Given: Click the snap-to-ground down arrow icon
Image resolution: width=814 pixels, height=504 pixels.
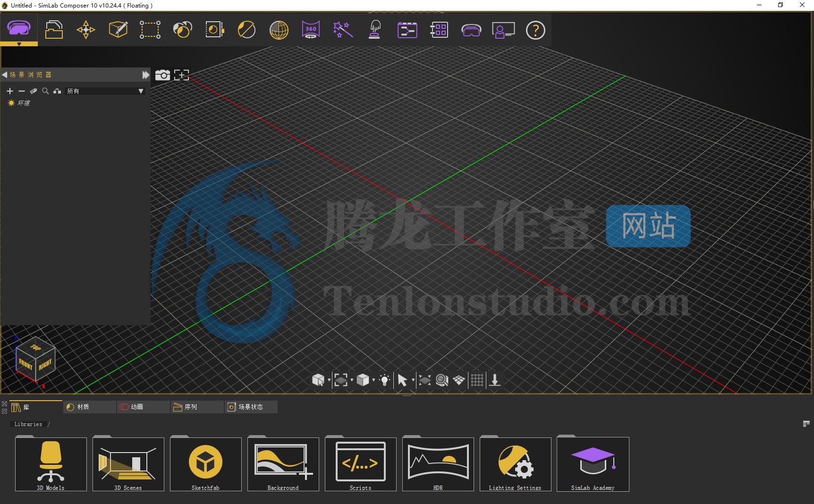Looking at the screenshot, I should 495,380.
